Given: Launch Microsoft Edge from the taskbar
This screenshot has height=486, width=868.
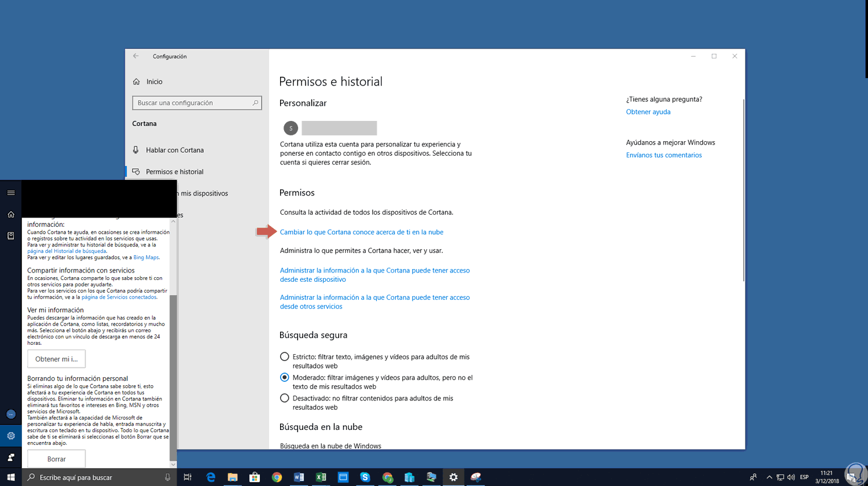Looking at the screenshot, I should (211, 477).
